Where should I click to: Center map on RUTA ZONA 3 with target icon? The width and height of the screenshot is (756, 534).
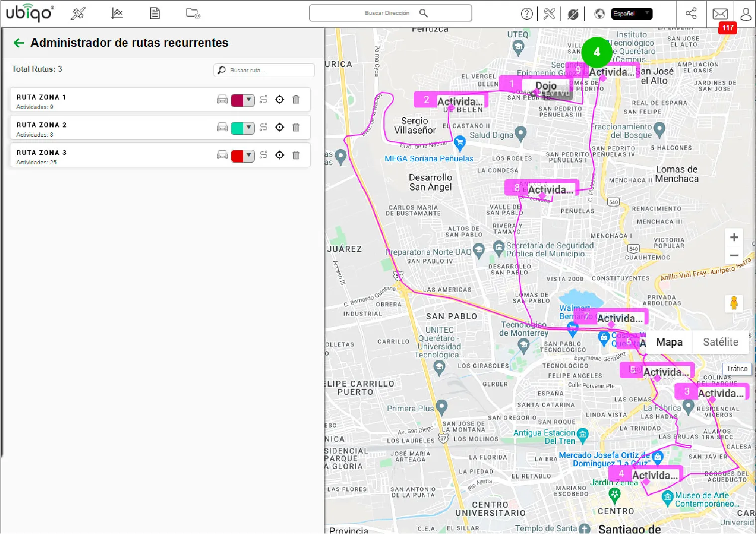[x=280, y=155]
